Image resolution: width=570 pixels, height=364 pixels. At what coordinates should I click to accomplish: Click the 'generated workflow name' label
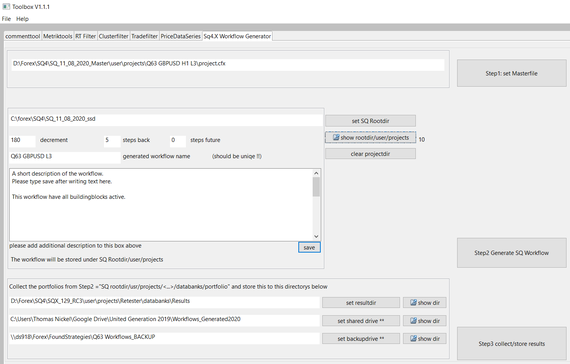pos(156,156)
